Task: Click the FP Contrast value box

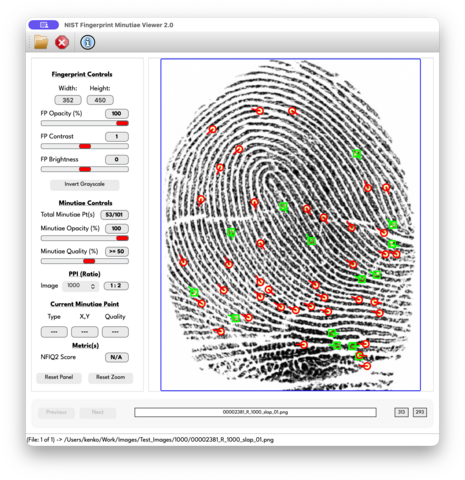Action: click(x=117, y=137)
